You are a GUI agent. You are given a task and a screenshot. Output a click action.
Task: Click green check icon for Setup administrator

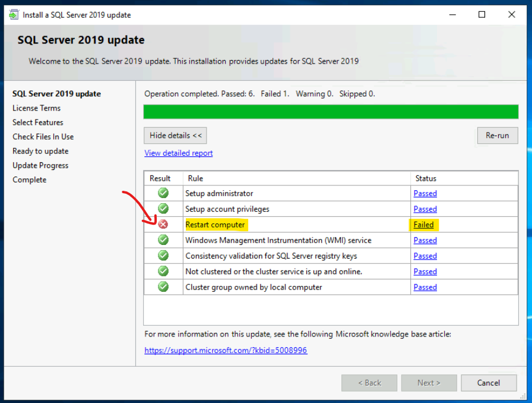(x=163, y=193)
